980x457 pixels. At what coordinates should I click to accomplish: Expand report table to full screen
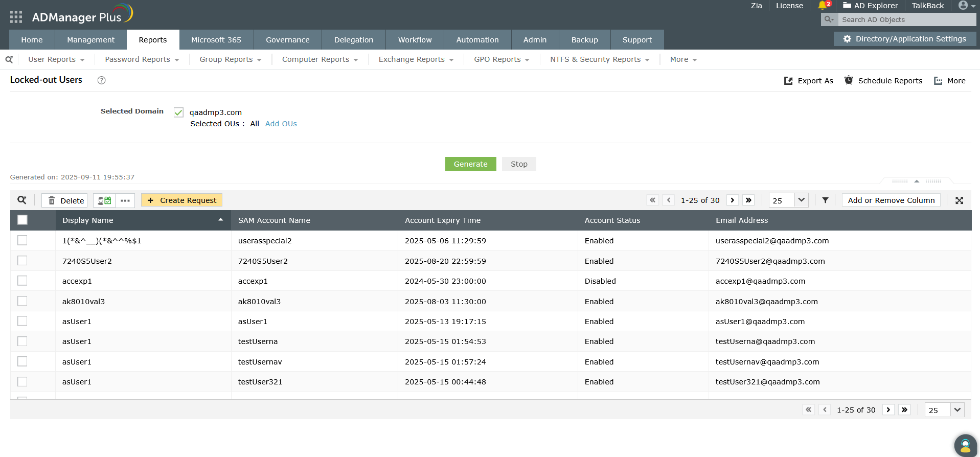click(x=960, y=200)
